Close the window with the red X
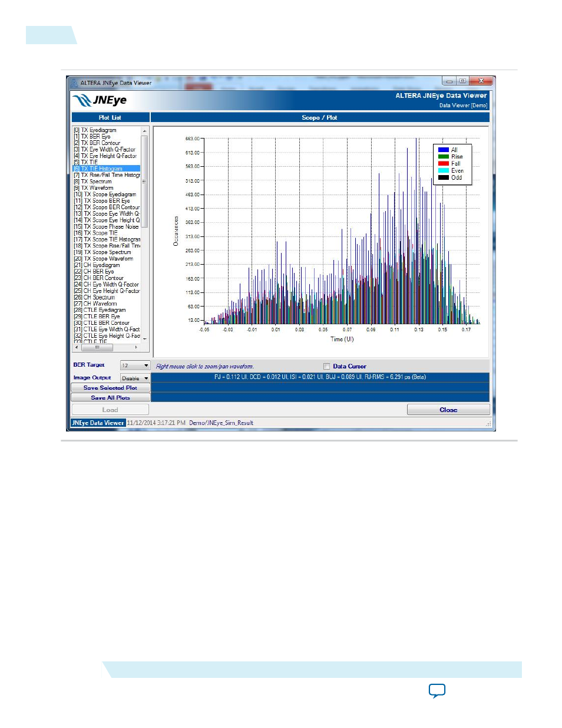 click(x=481, y=81)
